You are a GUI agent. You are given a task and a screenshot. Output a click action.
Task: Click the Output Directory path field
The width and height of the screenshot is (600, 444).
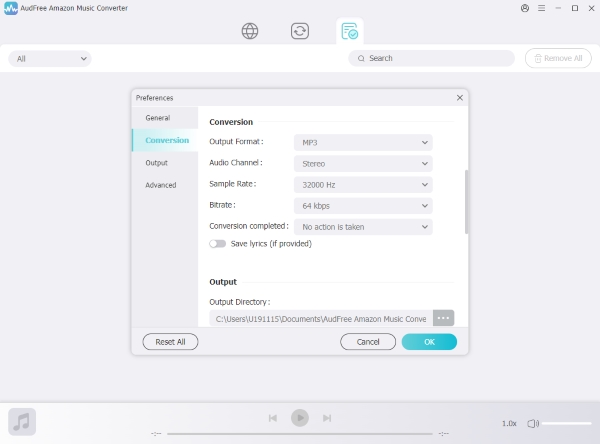tap(321, 318)
